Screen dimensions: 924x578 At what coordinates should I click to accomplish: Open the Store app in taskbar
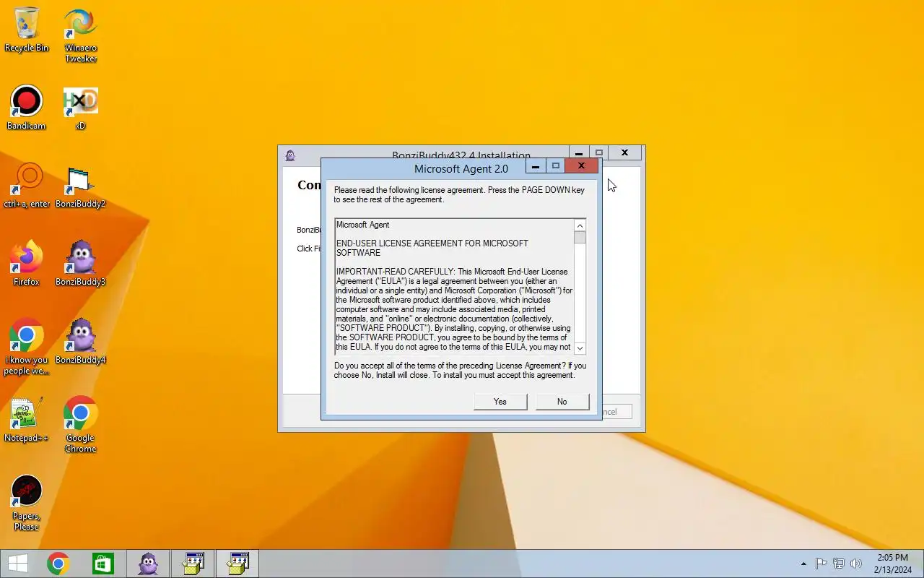pos(103,564)
